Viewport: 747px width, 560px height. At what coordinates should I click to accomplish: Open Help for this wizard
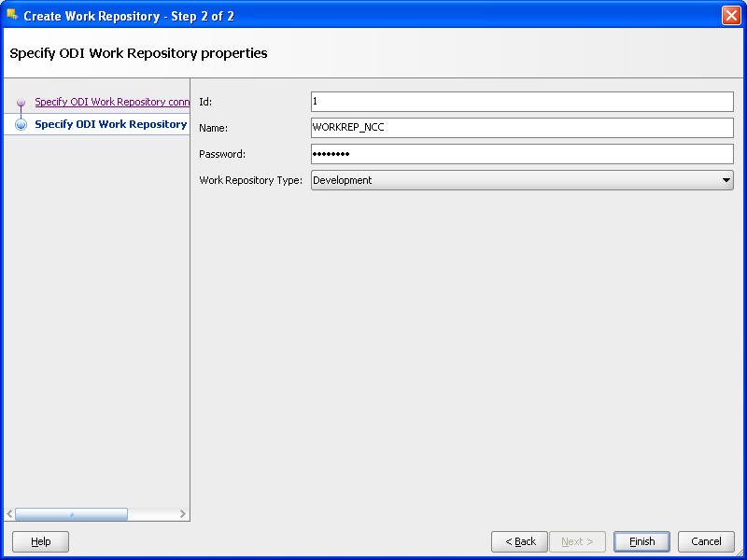[40, 541]
